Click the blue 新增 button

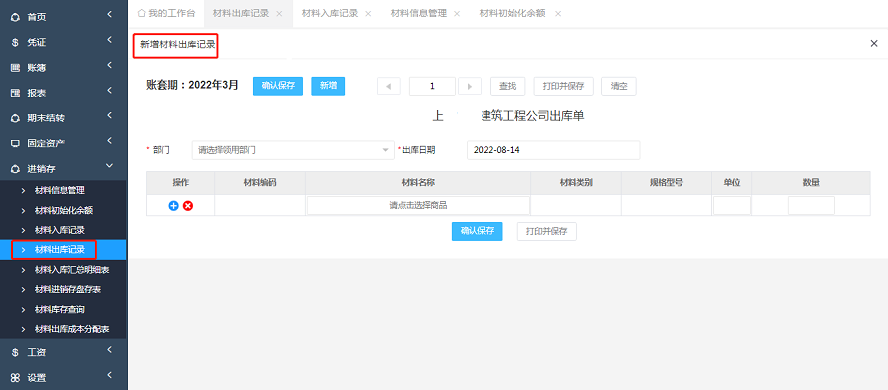coord(328,86)
